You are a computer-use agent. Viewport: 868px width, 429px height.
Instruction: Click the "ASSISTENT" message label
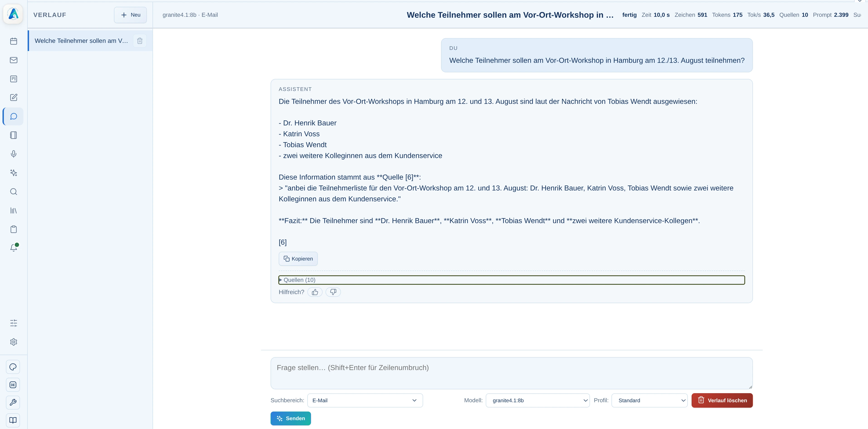(295, 89)
